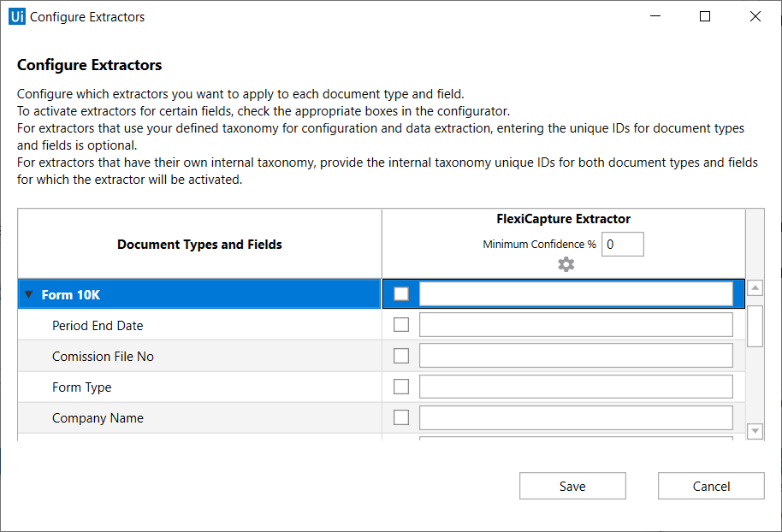This screenshot has width=782, height=532.
Task: Click the Cancel button
Action: (711, 486)
